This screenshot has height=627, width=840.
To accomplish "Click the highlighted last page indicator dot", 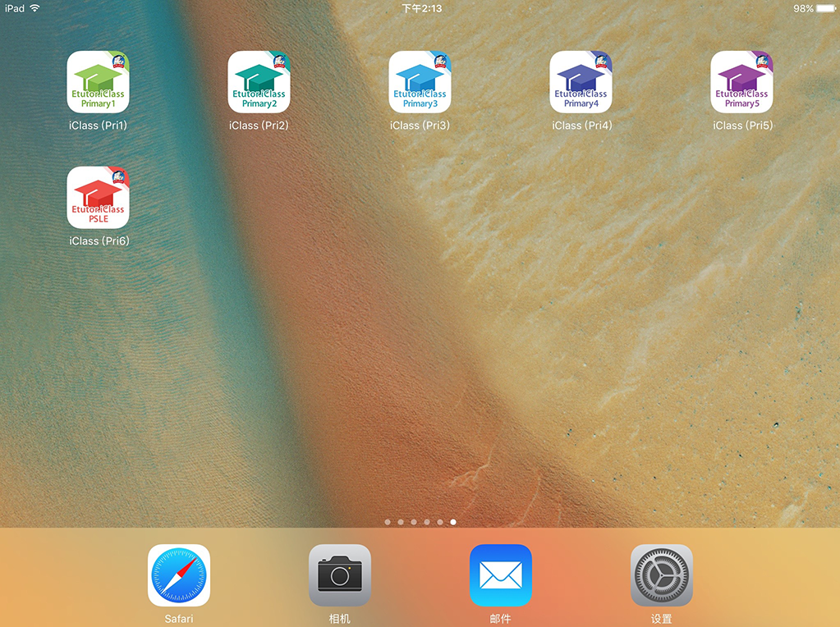I will pos(453,522).
